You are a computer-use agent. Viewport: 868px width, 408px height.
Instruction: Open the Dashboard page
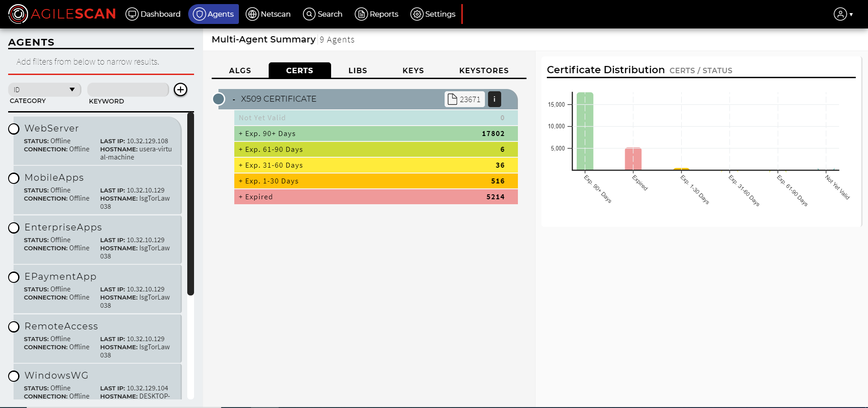coord(153,14)
